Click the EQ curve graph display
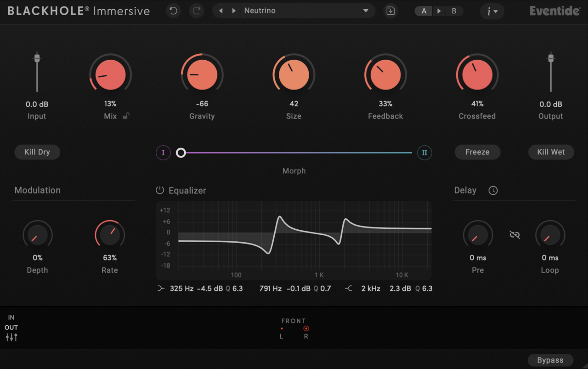The image size is (588, 369). tap(294, 240)
